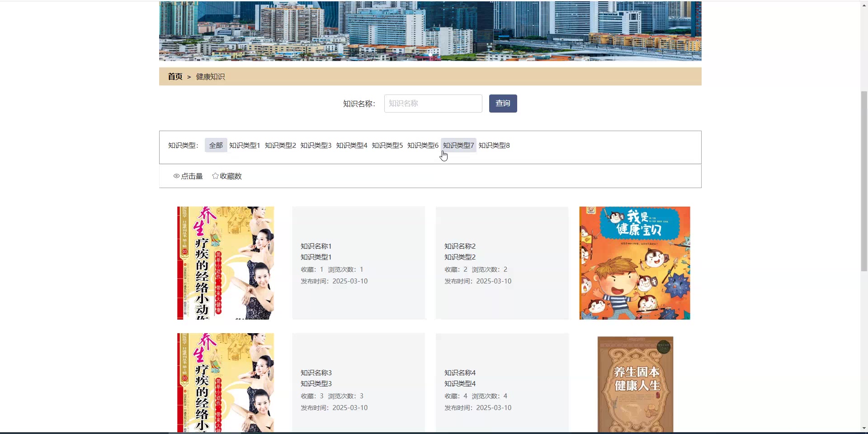Click the star icon beside 收藏数
The height and width of the screenshot is (434, 868).
215,176
